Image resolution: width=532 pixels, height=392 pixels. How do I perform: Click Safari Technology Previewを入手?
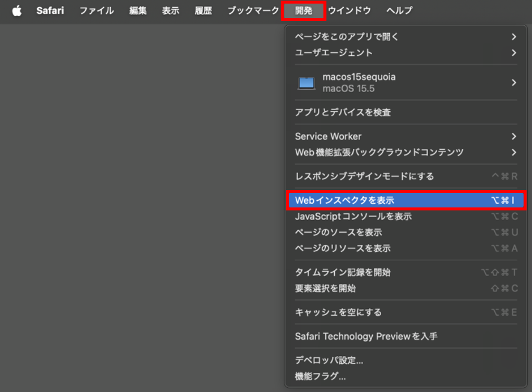406,336
